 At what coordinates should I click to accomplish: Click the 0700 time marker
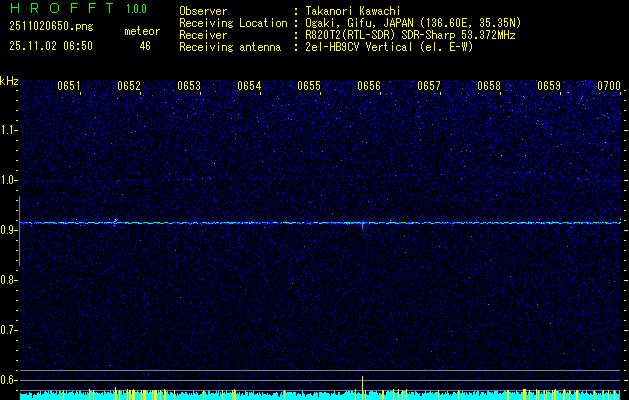coord(609,86)
